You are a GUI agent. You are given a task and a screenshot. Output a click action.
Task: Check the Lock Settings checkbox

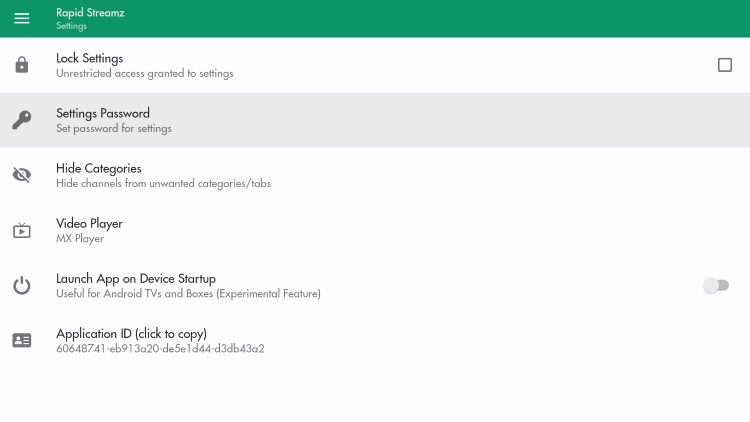725,65
